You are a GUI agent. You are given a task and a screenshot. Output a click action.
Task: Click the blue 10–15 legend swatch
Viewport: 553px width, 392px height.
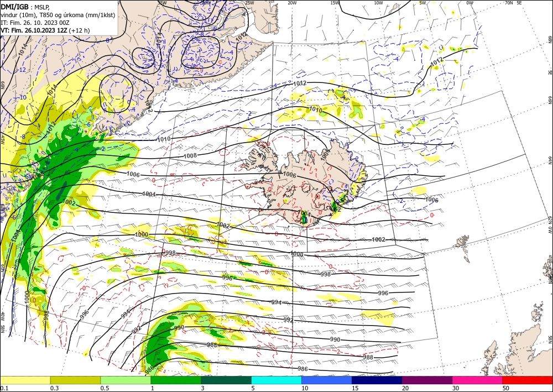pos(327,380)
